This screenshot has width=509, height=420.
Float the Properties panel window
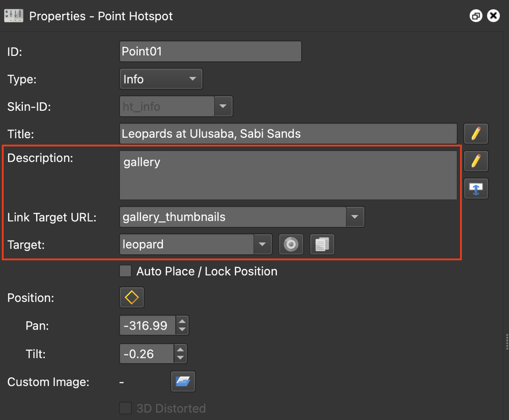click(x=476, y=16)
